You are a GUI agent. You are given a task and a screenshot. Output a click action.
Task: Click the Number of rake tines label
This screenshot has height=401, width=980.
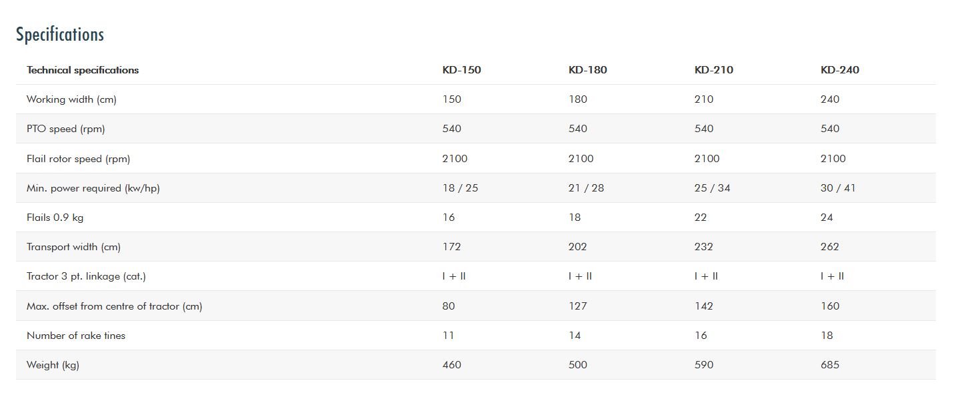coord(76,336)
